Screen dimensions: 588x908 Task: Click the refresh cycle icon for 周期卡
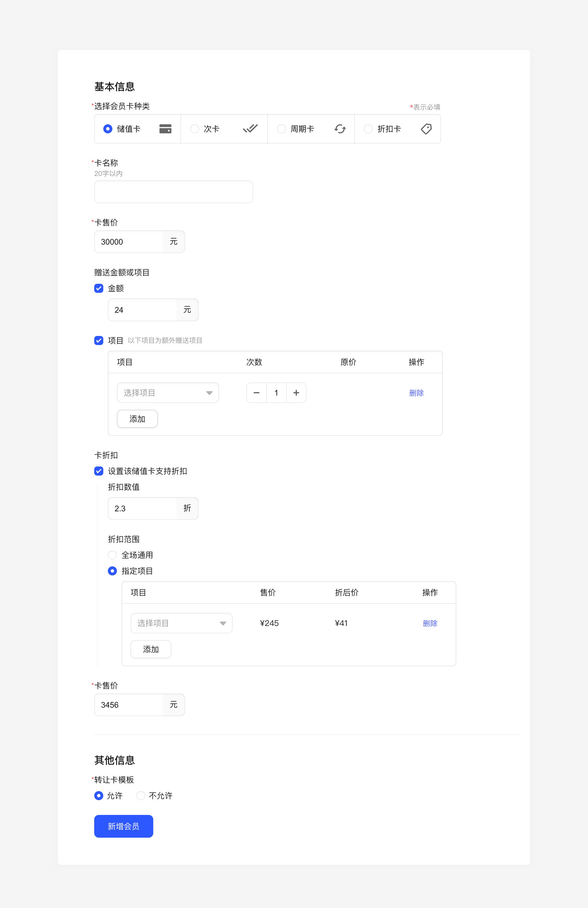click(x=340, y=129)
